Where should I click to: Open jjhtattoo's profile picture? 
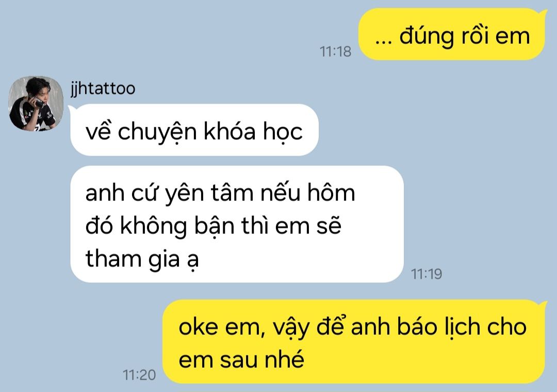(36, 104)
